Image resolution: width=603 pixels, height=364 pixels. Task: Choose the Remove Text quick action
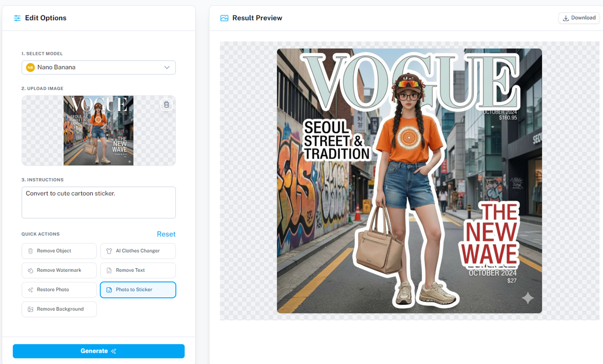tap(138, 270)
